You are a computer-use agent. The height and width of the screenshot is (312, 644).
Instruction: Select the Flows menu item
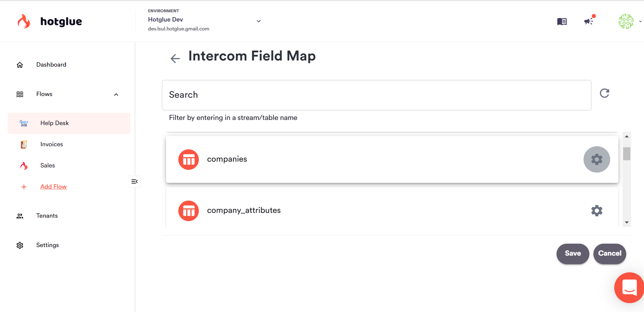[44, 94]
